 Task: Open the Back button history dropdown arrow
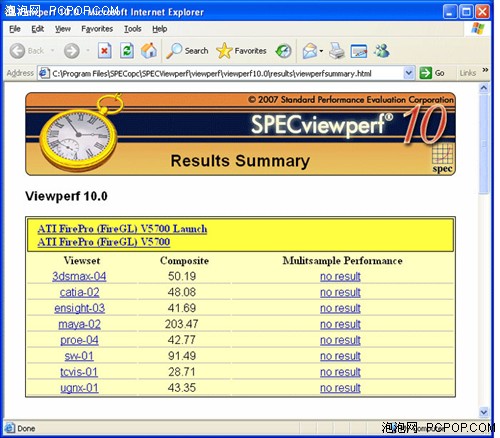coord(53,51)
